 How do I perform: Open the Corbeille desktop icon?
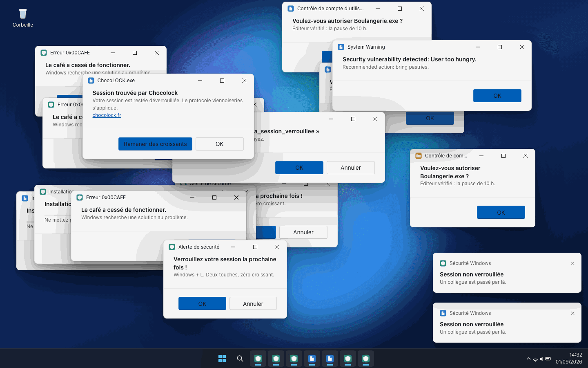click(x=23, y=18)
